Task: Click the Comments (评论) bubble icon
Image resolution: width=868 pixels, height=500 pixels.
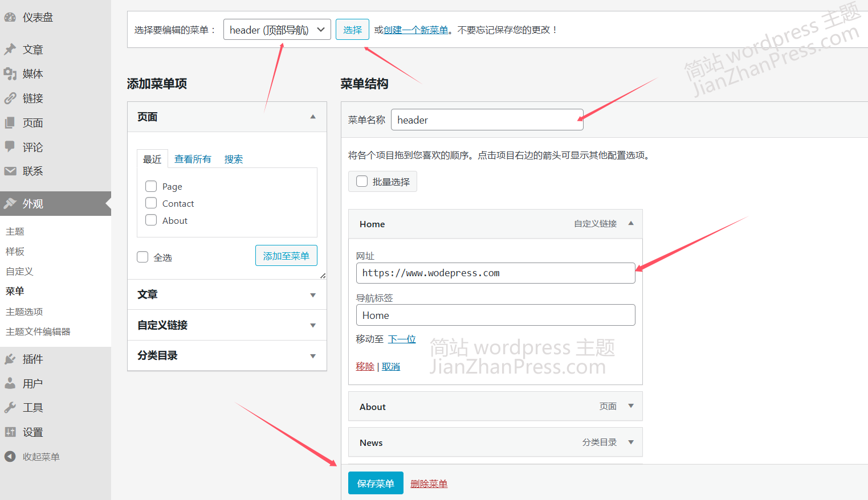Action: click(x=10, y=146)
